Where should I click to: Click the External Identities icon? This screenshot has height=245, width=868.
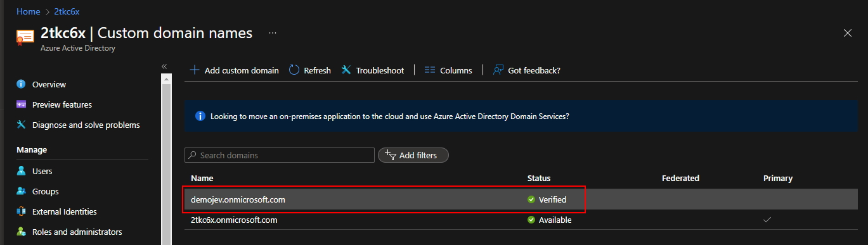22,211
